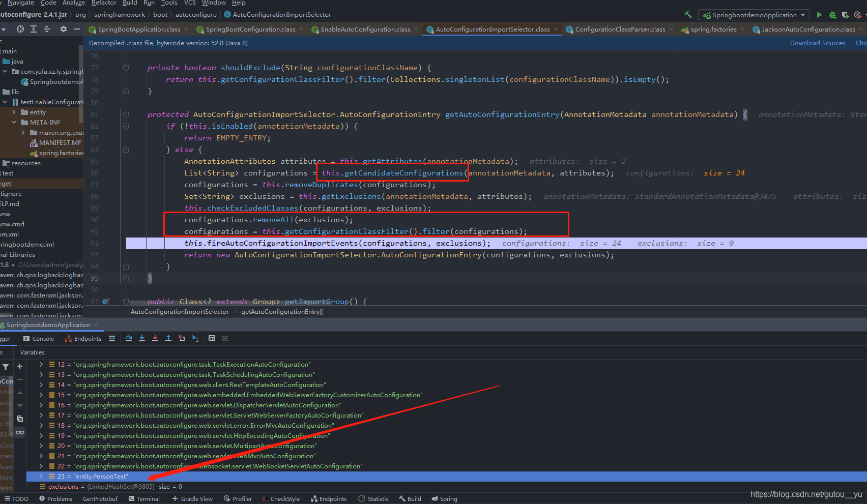Screen dimensions: 867x504
Task: Open the Help menu
Action: [x=239, y=3]
